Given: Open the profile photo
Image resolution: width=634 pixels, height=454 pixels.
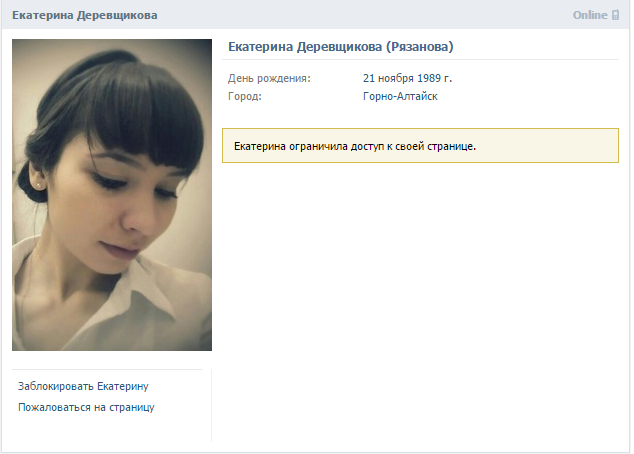Looking at the screenshot, I should pyautogui.click(x=112, y=195).
